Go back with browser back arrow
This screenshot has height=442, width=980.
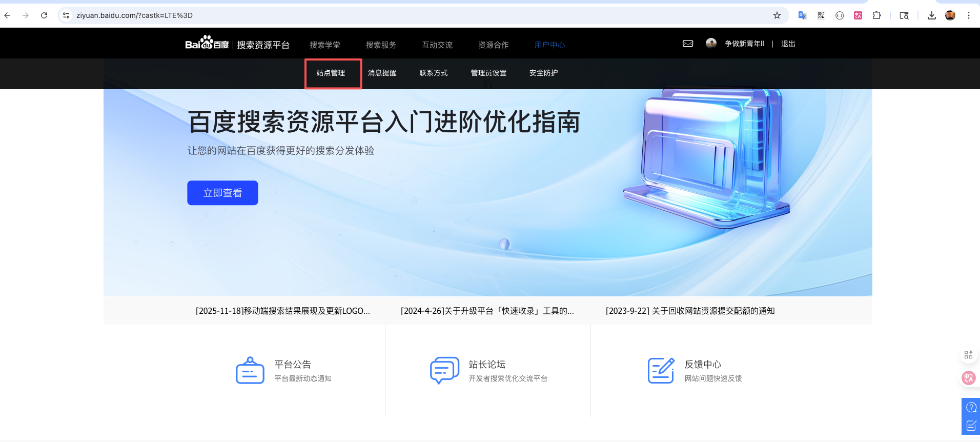tap(7, 15)
